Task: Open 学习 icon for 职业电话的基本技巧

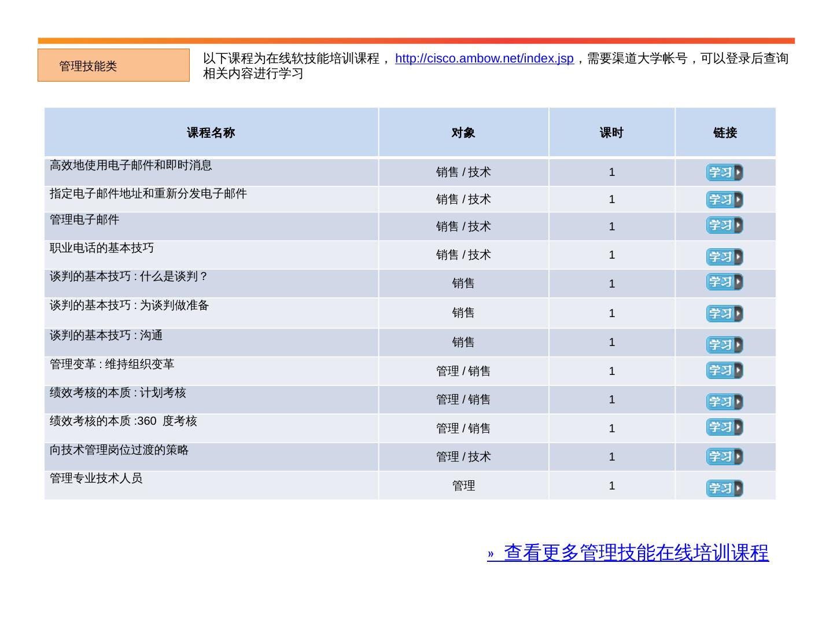Action: tap(724, 257)
